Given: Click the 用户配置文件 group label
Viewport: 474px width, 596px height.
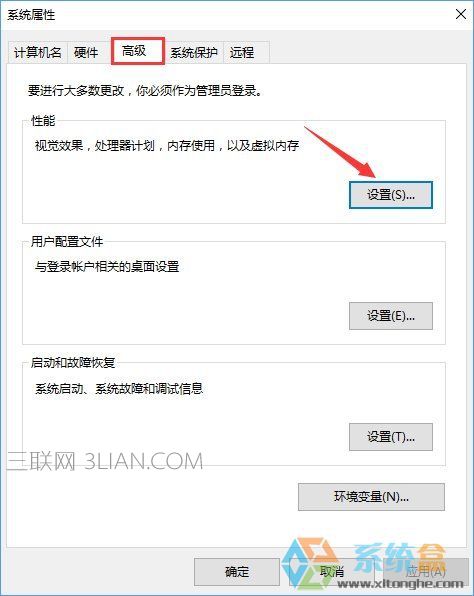Looking at the screenshot, I should 67,242.
